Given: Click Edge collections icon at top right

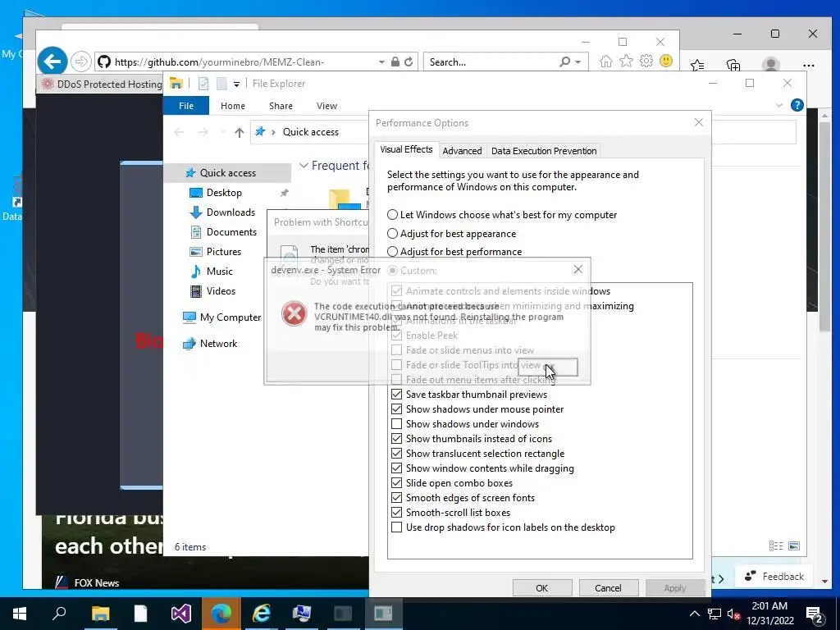Looking at the screenshot, I should [x=733, y=66].
